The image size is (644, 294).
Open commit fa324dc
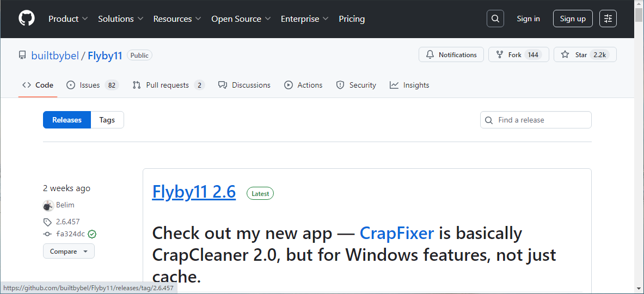coord(70,234)
